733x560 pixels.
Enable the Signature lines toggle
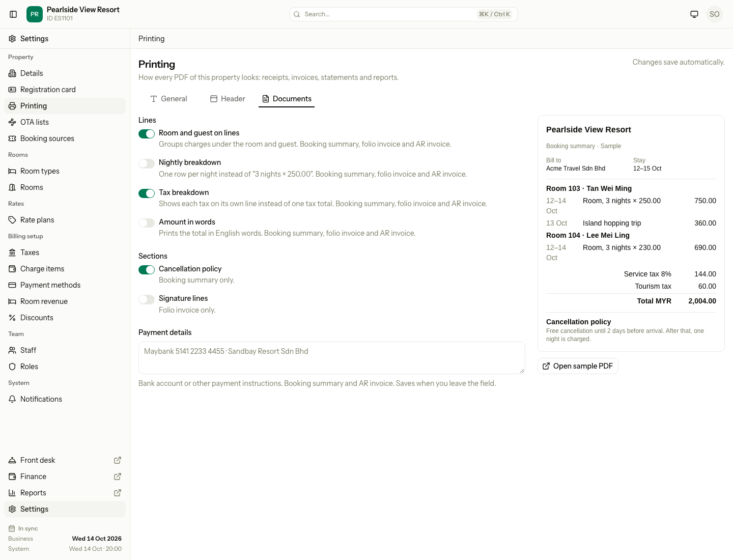[147, 299]
